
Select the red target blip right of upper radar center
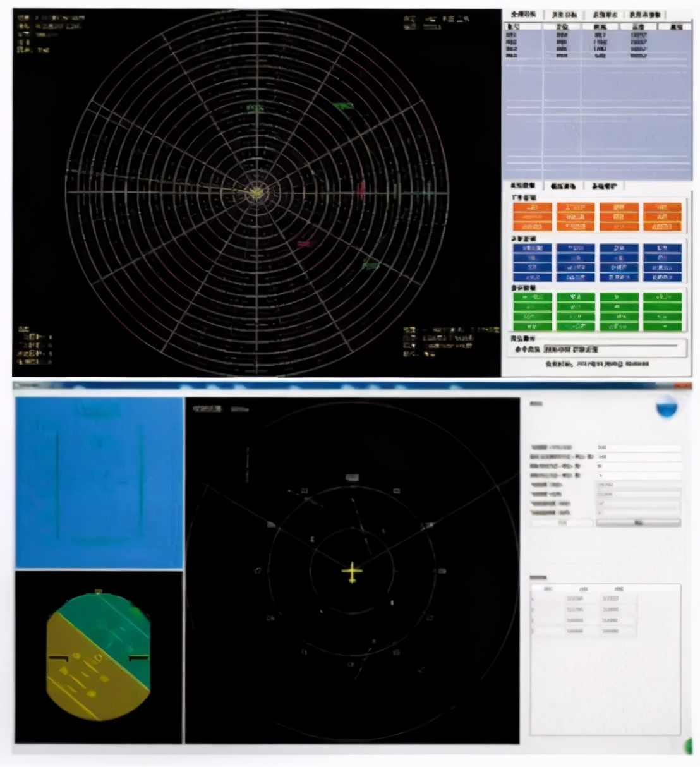(361, 190)
